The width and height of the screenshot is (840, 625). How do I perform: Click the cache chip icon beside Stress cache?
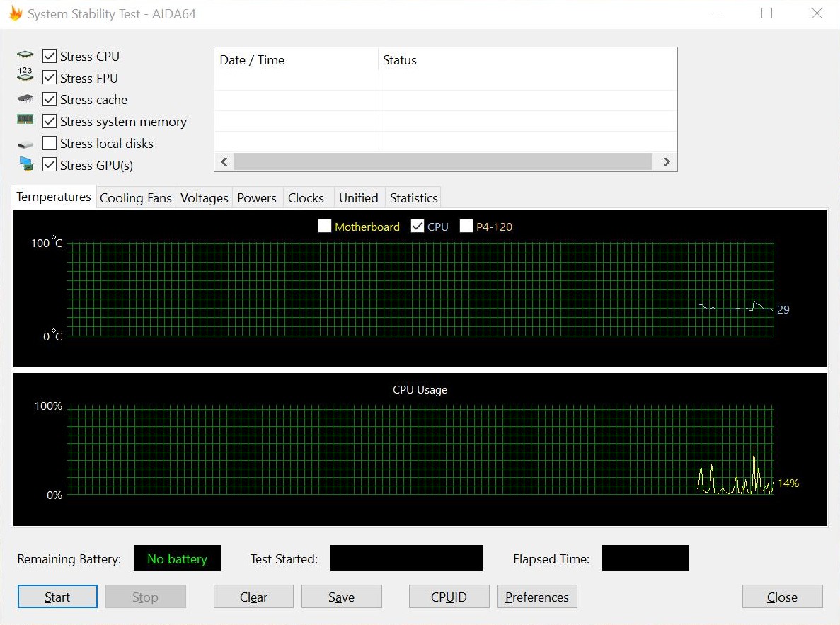click(25, 98)
